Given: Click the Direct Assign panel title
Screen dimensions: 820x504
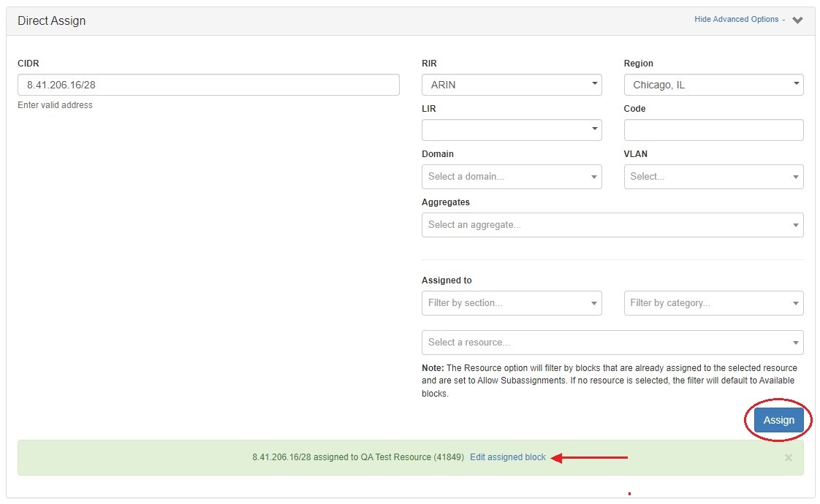Looking at the screenshot, I should (x=52, y=21).
